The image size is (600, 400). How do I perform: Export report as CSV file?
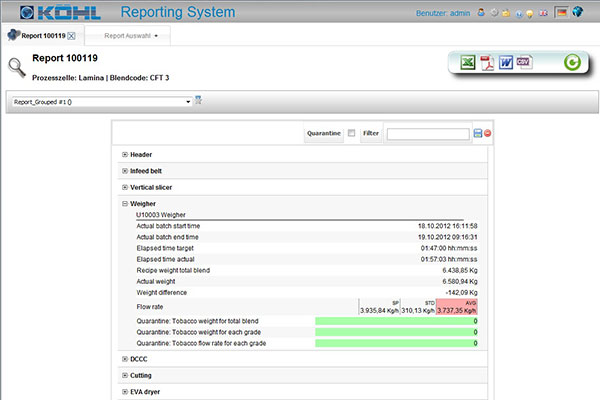(524, 63)
